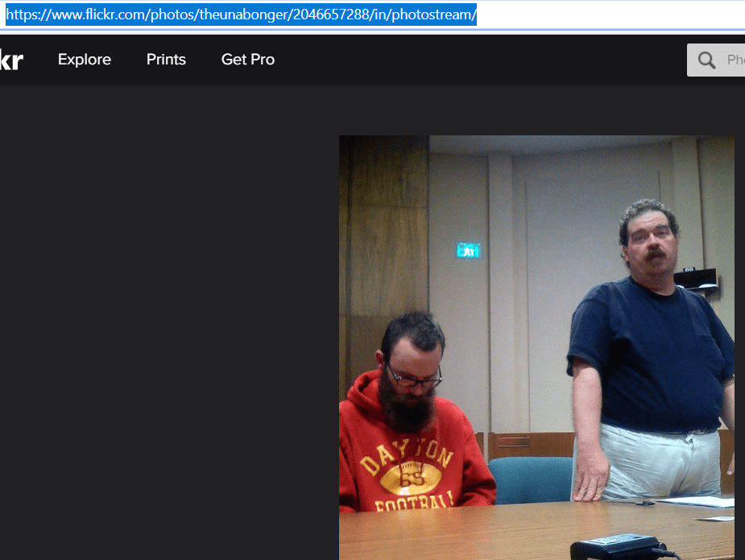745x560 pixels.
Task: Click the wall-mounted device behind the standing man
Action: click(x=696, y=278)
